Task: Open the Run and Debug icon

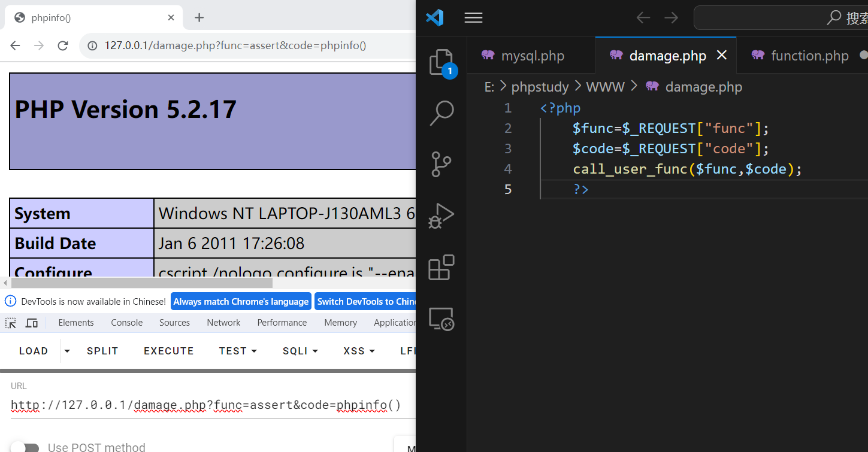Action: pyautogui.click(x=441, y=216)
